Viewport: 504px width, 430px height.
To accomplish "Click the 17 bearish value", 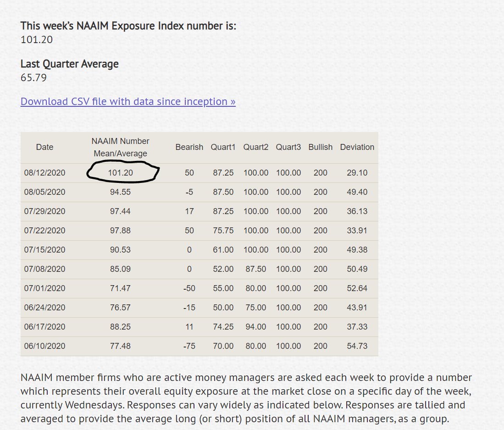I will pos(189,211).
